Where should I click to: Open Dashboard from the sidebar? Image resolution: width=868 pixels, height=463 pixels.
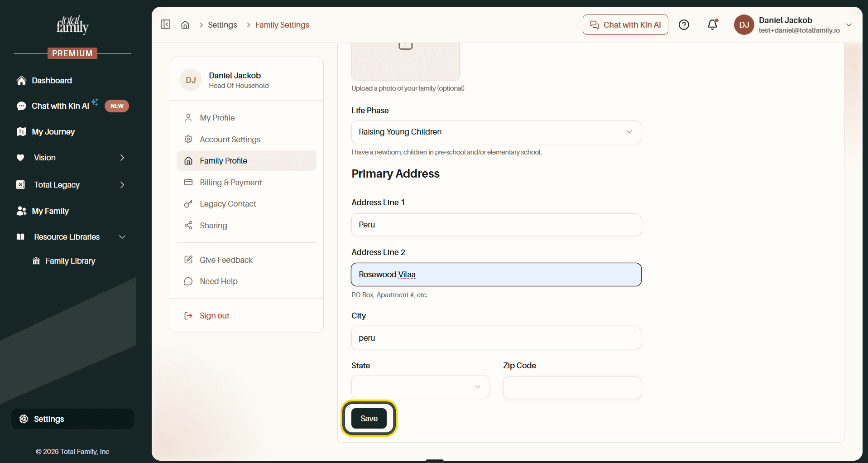point(52,81)
